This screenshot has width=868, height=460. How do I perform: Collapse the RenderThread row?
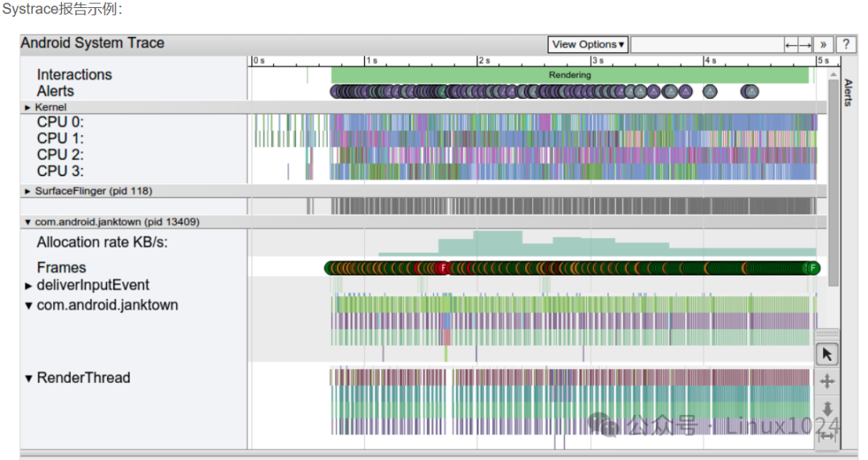point(28,379)
